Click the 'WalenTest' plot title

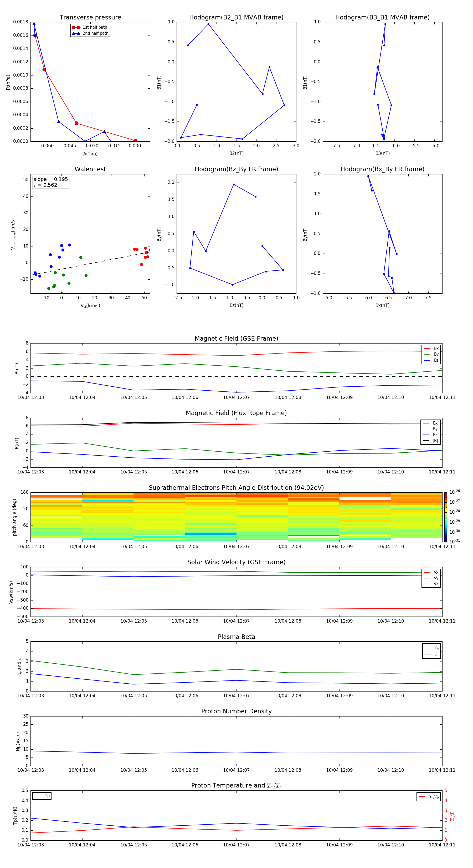[x=90, y=169]
